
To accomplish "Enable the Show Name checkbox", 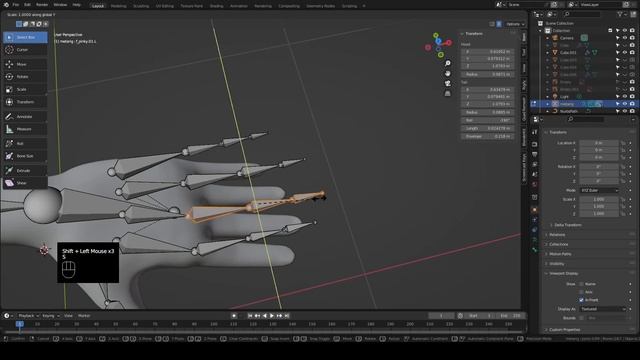I will point(582,284).
